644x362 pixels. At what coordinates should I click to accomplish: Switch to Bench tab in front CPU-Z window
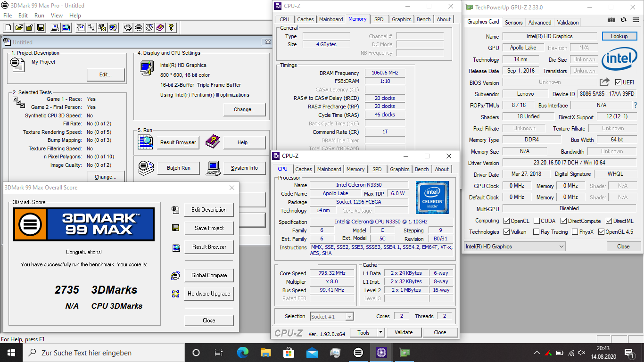[x=422, y=169]
